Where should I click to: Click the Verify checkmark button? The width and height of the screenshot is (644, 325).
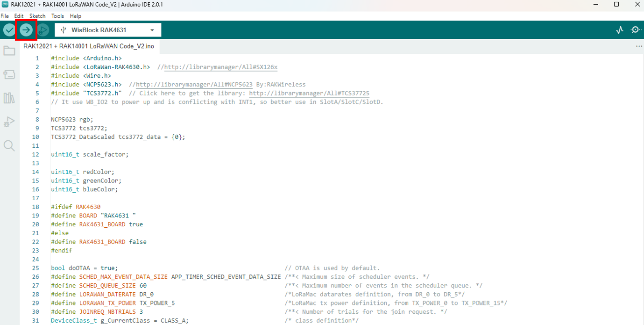[9, 30]
